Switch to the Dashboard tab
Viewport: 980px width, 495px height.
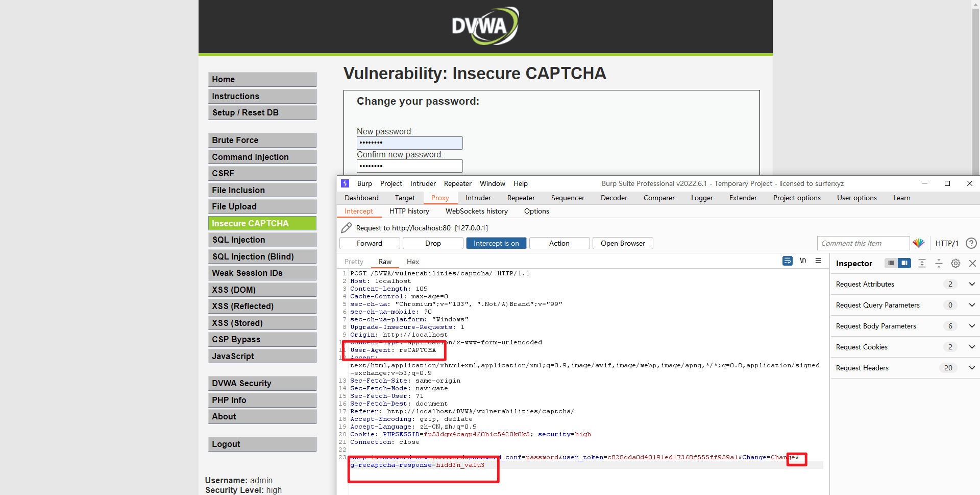(361, 198)
